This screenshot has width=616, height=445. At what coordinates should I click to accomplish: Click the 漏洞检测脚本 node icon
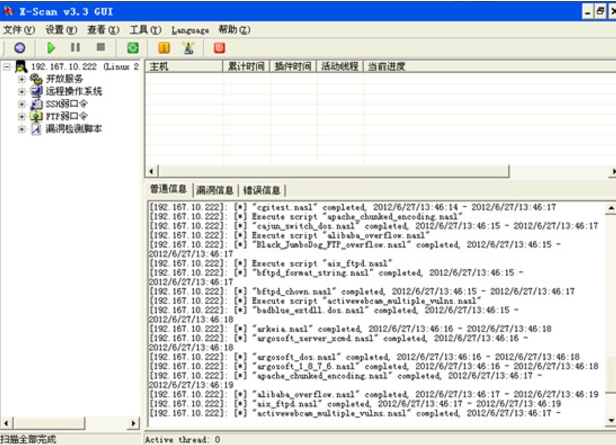pos(36,129)
